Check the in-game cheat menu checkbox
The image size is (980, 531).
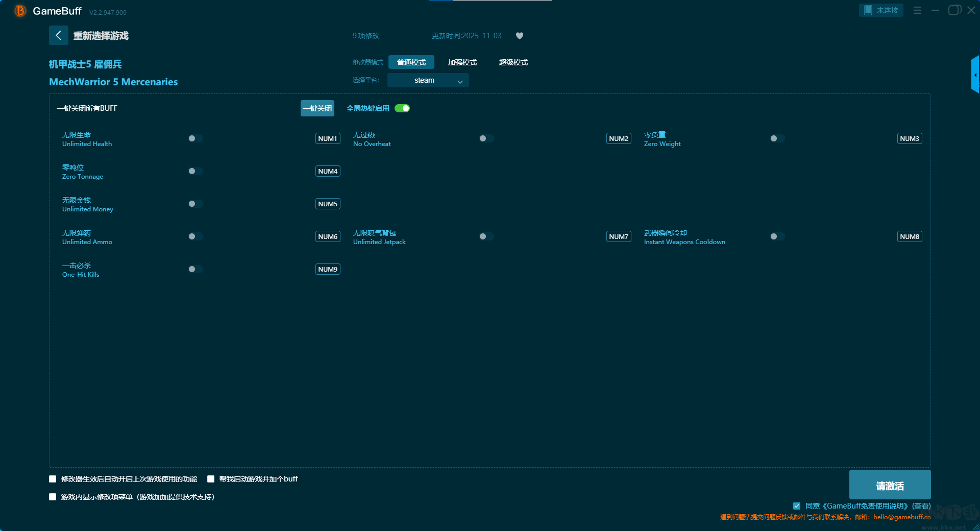click(x=53, y=497)
